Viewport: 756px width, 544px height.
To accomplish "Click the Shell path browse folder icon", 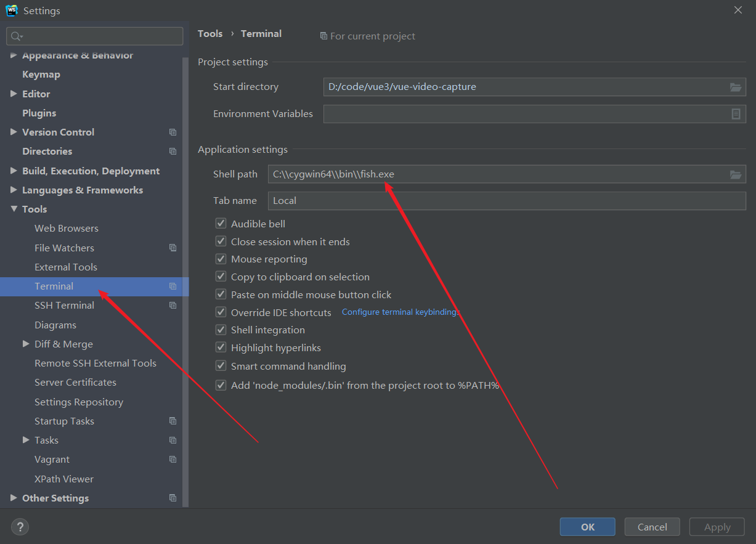I will [735, 174].
